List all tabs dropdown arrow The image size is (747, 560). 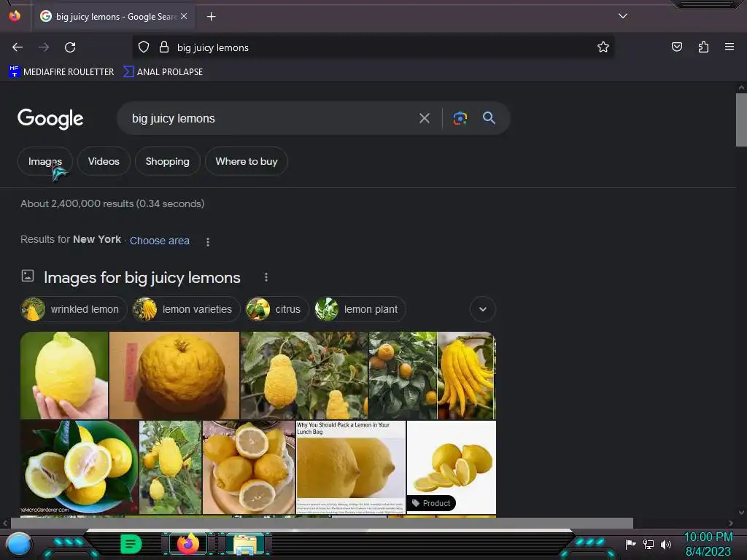click(623, 16)
